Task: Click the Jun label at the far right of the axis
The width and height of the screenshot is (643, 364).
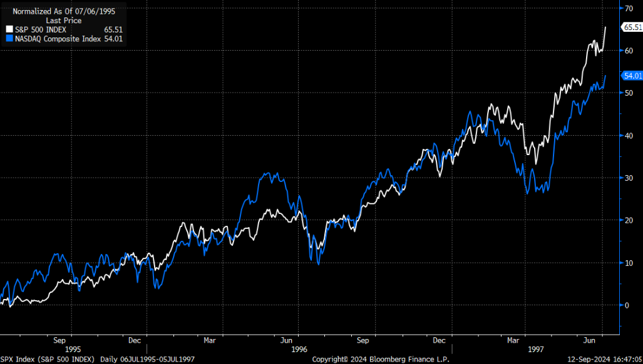Action: [589, 340]
